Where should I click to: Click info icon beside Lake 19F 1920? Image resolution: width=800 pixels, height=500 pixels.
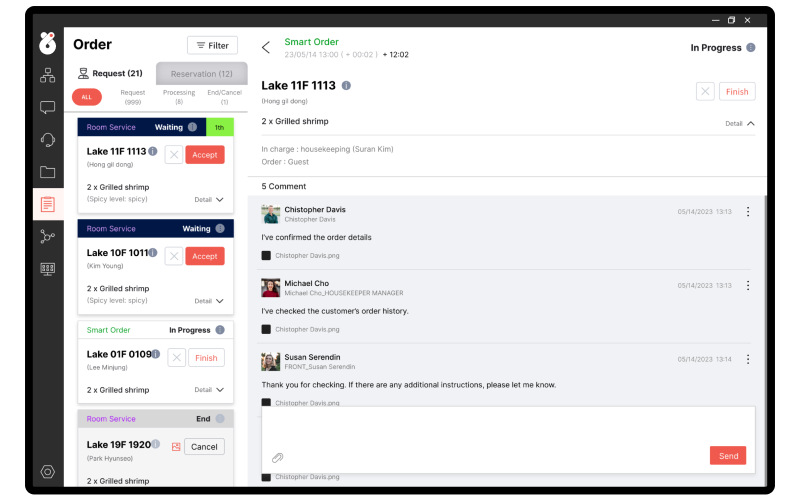coord(156,444)
